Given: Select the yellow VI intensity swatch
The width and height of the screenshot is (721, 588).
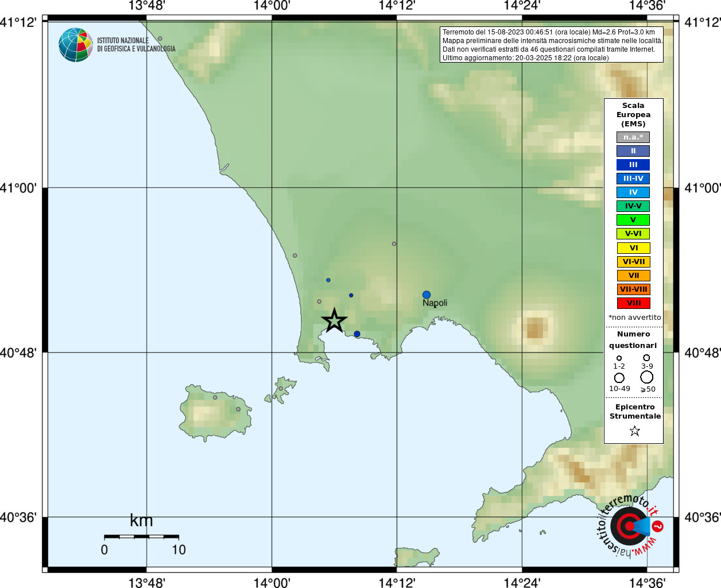Looking at the screenshot, I should (633, 248).
